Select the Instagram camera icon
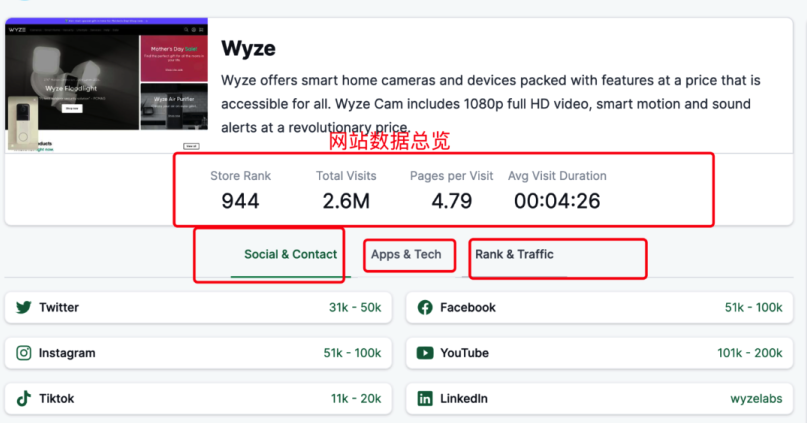This screenshot has width=807, height=423. point(24,353)
